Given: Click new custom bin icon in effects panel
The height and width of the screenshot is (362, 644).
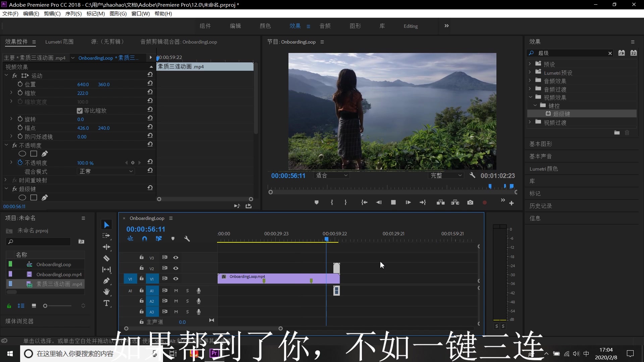Looking at the screenshot, I should point(617,133).
